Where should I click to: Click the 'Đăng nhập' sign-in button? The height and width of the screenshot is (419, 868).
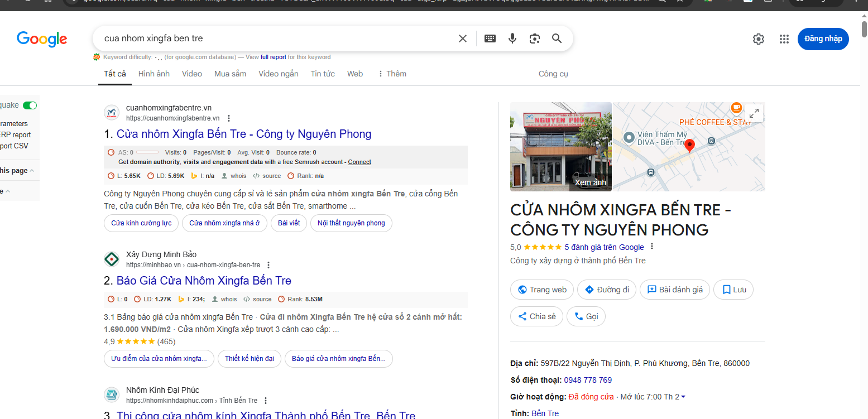pyautogui.click(x=823, y=38)
